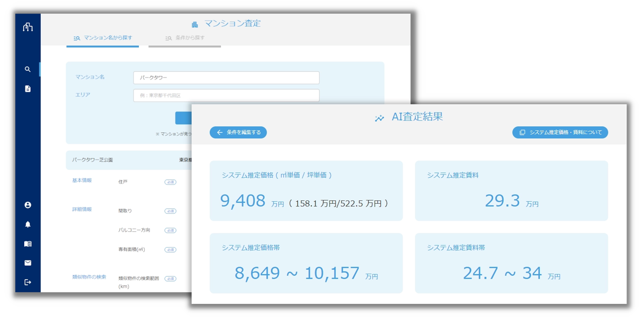Open search from the sidebar magnifier icon
The image size is (644, 322).
tap(28, 69)
